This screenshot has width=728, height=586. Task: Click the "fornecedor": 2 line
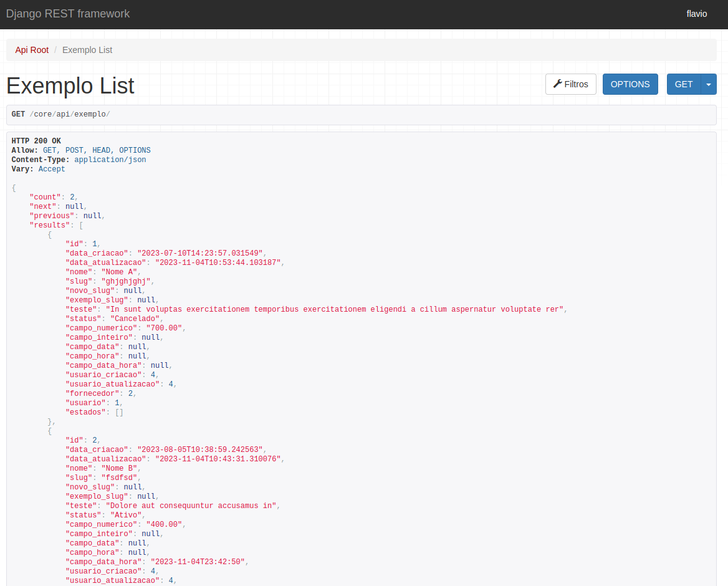pyautogui.click(x=101, y=393)
